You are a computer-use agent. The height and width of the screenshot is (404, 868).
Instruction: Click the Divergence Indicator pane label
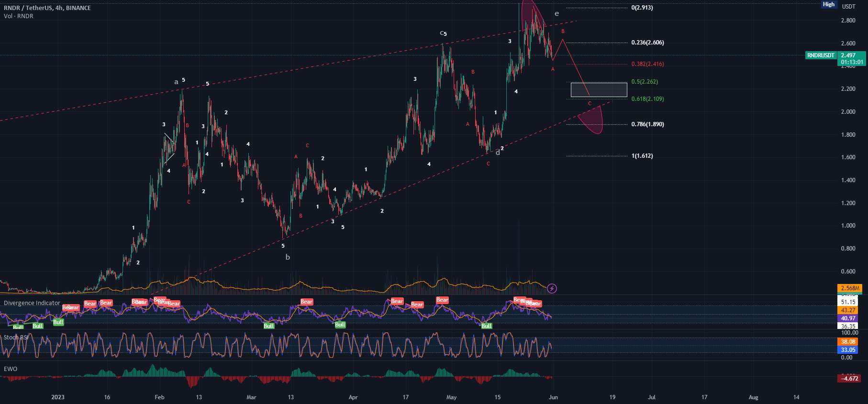click(x=32, y=303)
